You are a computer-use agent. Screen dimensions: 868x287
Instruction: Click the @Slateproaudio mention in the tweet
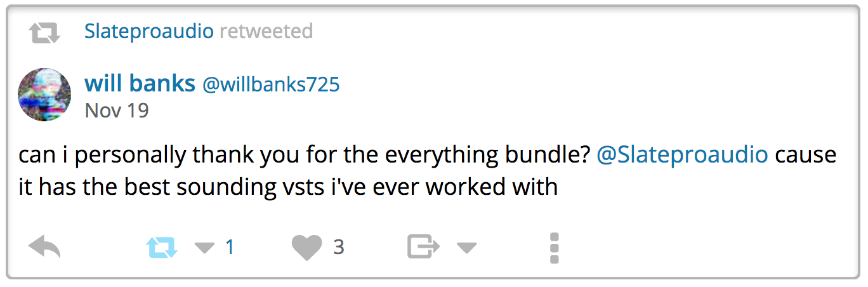683,155
